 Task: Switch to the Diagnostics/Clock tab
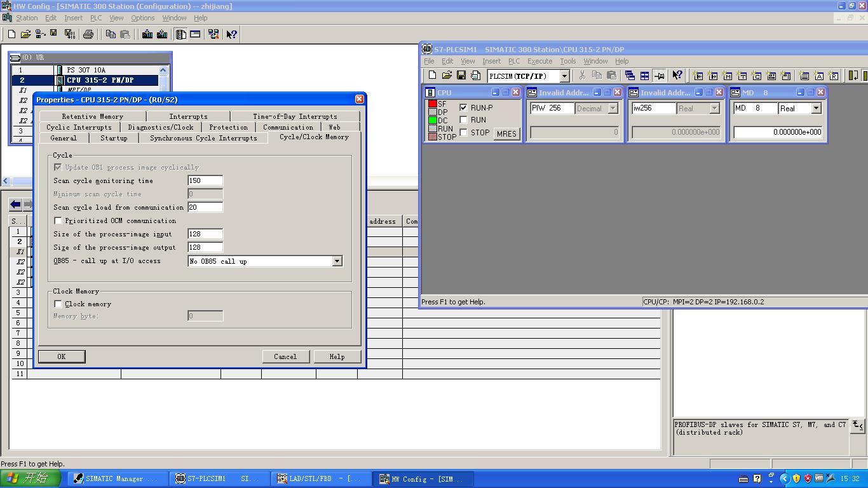tap(161, 127)
